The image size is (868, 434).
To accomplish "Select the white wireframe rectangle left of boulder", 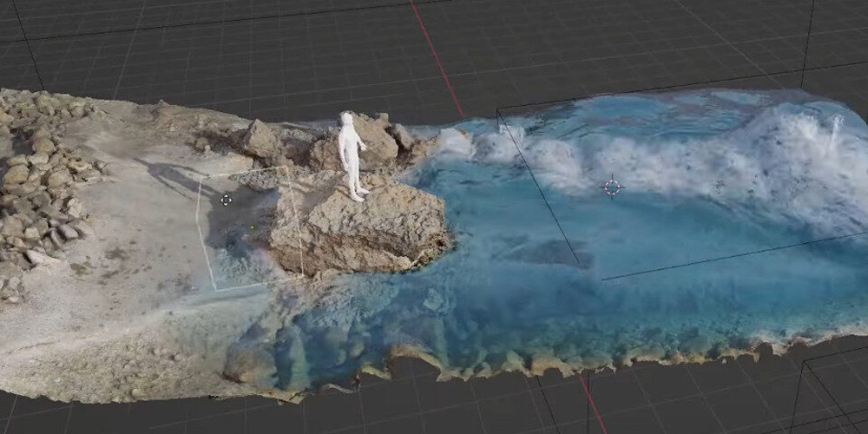I will click(205, 234).
